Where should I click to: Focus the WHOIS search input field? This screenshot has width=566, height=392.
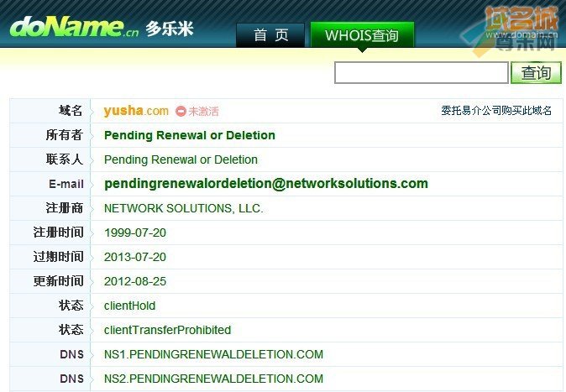422,72
